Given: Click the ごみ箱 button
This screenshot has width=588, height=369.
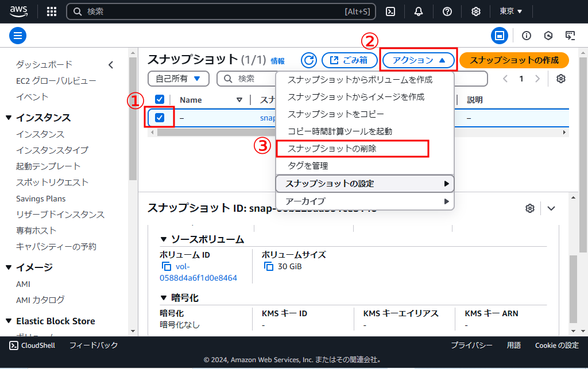Looking at the screenshot, I should tap(350, 60).
